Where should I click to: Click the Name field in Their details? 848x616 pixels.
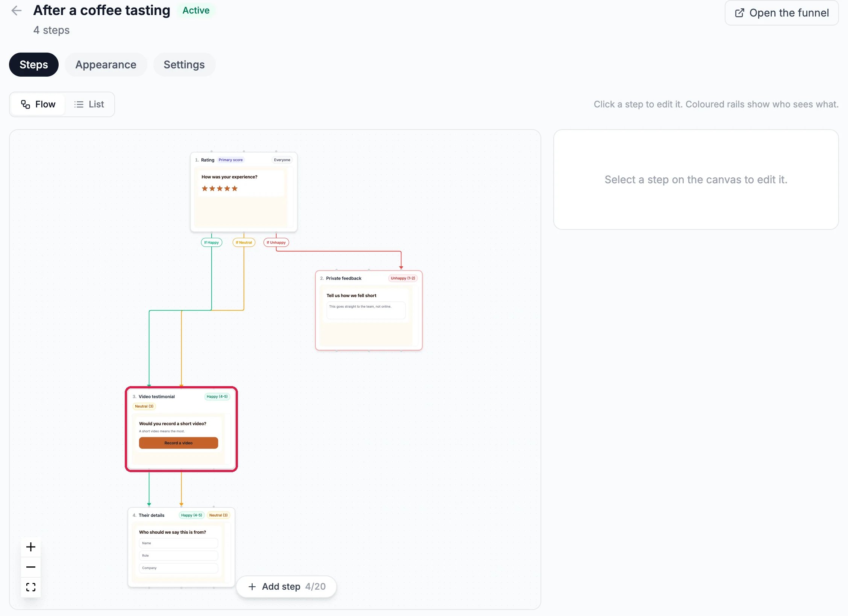pyautogui.click(x=179, y=543)
